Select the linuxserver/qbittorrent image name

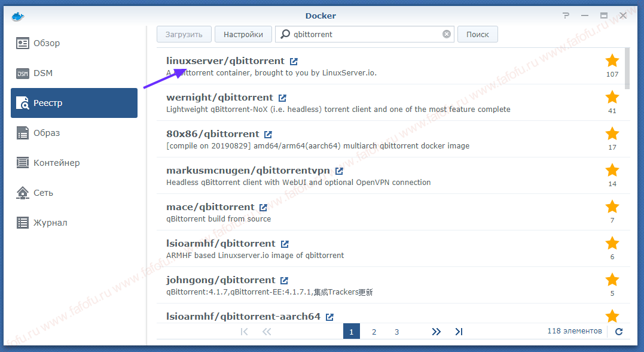[225, 61]
